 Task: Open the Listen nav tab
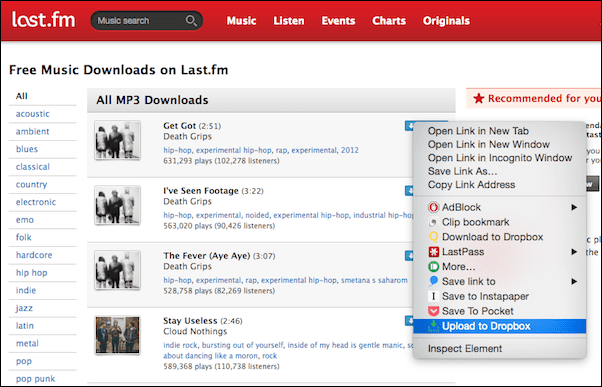289,21
